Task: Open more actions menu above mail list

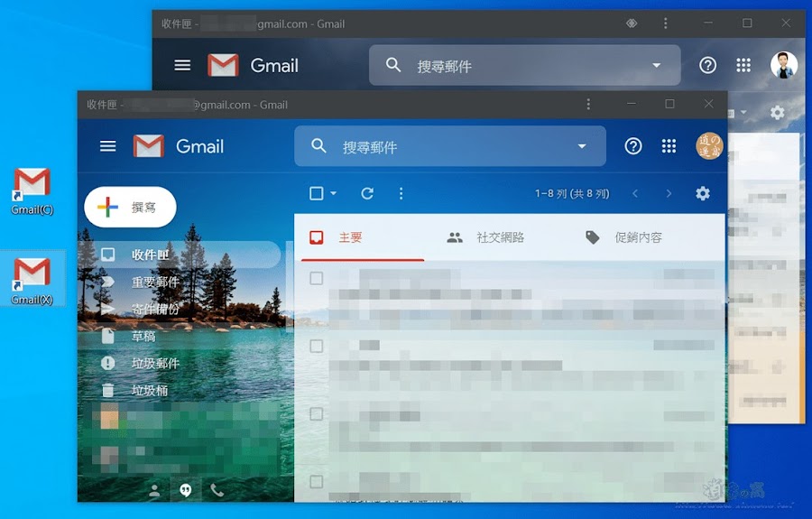Action: pyautogui.click(x=401, y=194)
